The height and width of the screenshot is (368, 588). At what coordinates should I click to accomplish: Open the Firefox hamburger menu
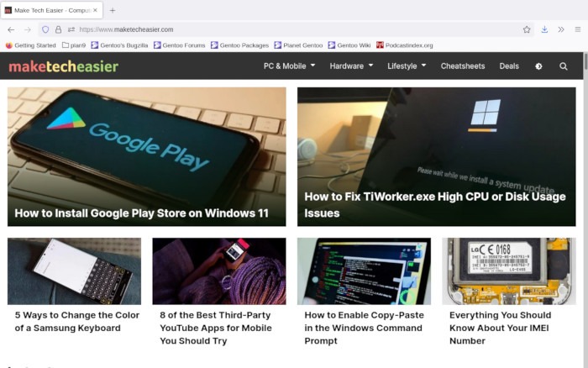point(577,29)
